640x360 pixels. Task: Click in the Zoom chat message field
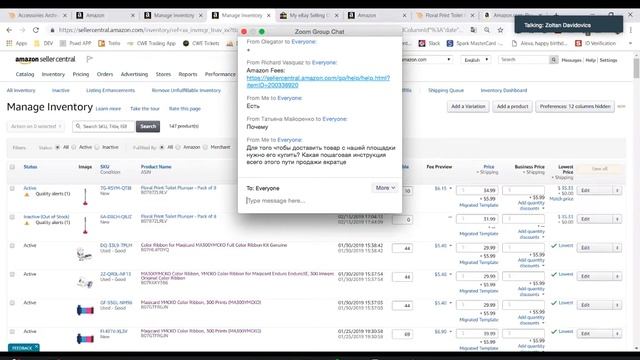pos(320,201)
